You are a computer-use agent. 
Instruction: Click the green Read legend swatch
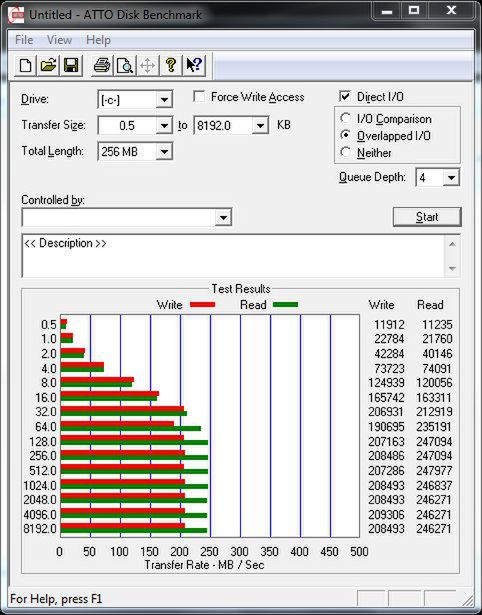pyautogui.click(x=285, y=304)
